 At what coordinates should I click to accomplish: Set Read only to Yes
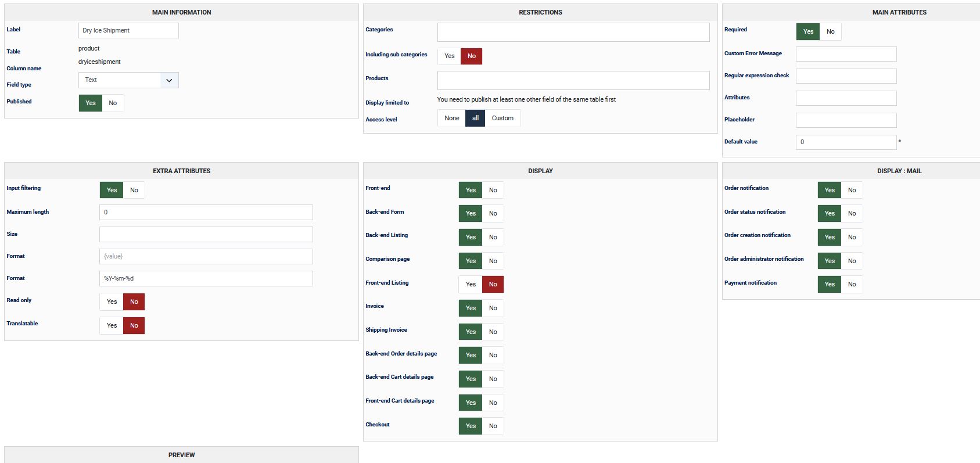(x=112, y=302)
